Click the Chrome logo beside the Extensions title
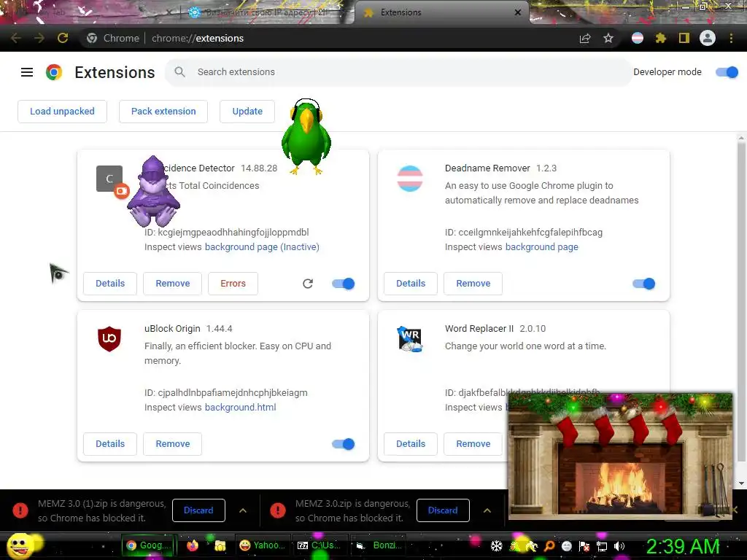This screenshot has width=747, height=560. click(54, 72)
